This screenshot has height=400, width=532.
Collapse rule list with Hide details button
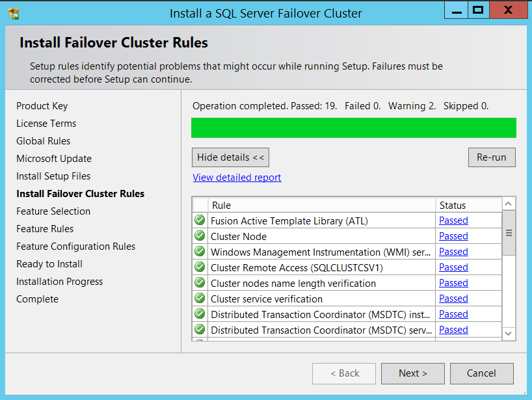point(230,157)
